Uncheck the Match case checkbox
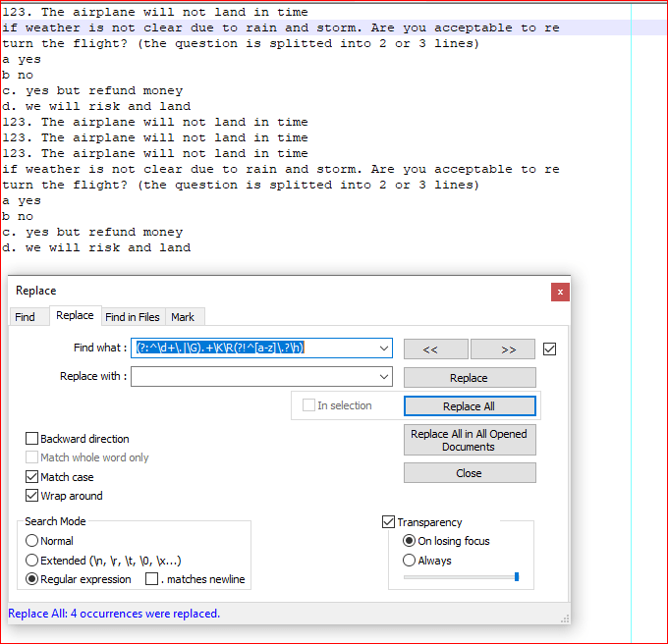 click(x=32, y=477)
